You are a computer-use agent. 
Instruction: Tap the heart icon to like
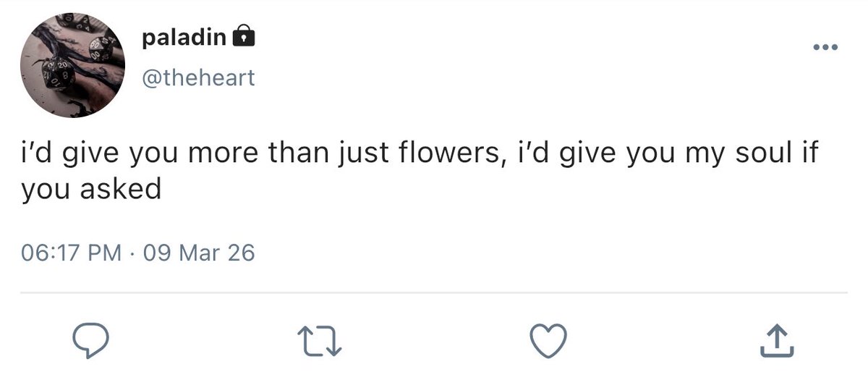pyautogui.click(x=548, y=341)
